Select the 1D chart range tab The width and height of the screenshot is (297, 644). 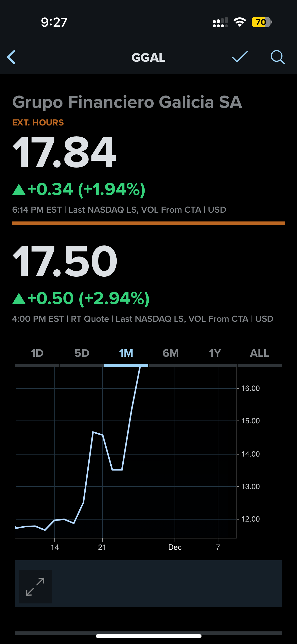coord(37,353)
